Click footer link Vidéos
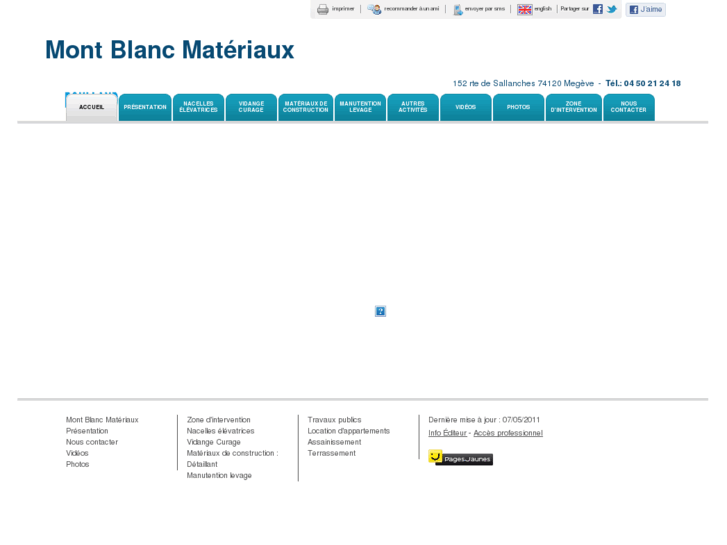 77,453
